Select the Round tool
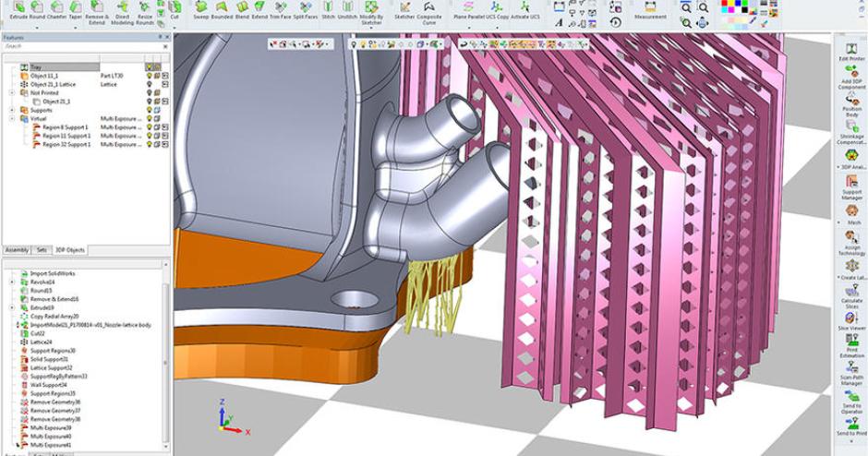The width and height of the screenshot is (868, 456). pyautogui.click(x=37, y=10)
